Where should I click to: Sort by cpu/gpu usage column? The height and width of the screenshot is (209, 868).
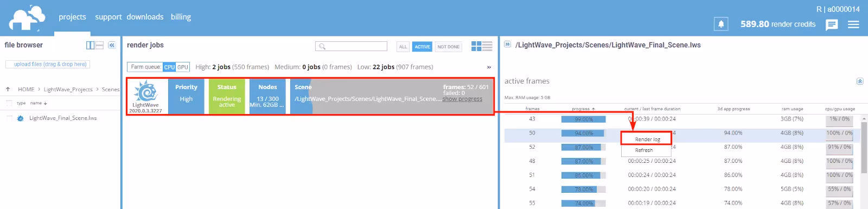pyautogui.click(x=840, y=109)
